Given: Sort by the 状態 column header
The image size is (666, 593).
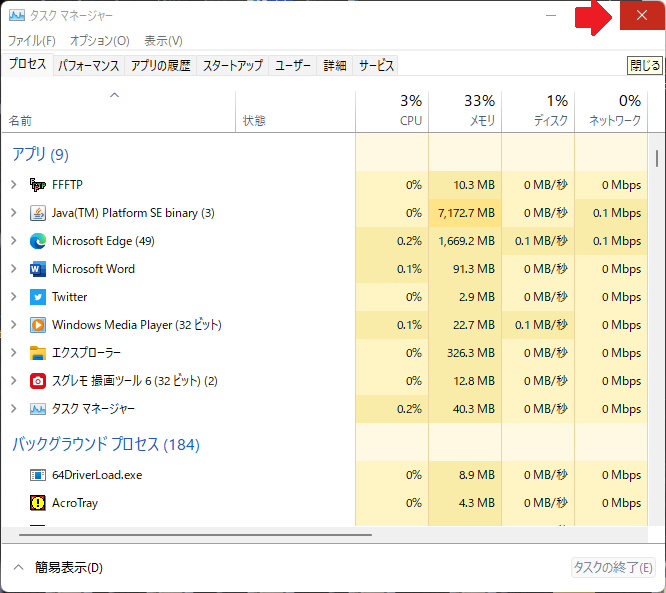Looking at the screenshot, I should coord(295,111).
